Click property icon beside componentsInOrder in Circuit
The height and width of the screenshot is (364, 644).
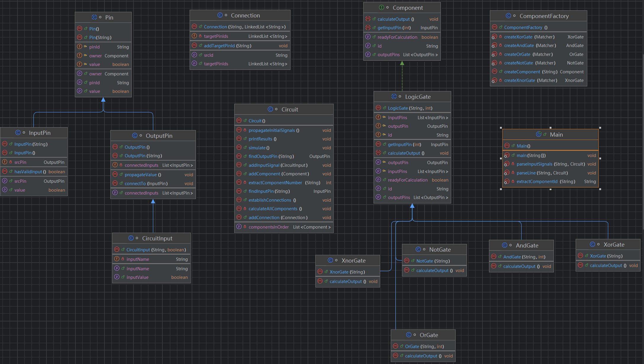[239, 227]
